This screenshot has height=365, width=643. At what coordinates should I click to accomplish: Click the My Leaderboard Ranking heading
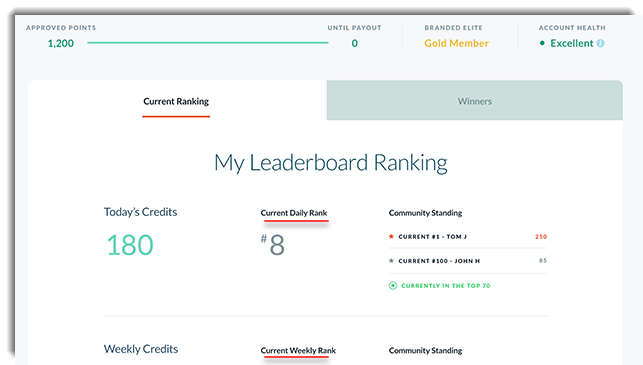pos(331,163)
